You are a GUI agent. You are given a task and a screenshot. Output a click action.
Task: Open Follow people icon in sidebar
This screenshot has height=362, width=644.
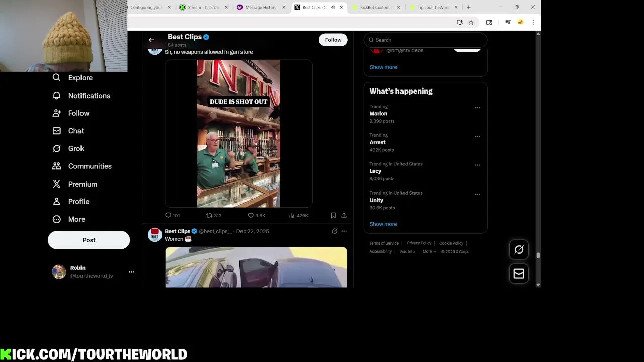[x=57, y=113]
